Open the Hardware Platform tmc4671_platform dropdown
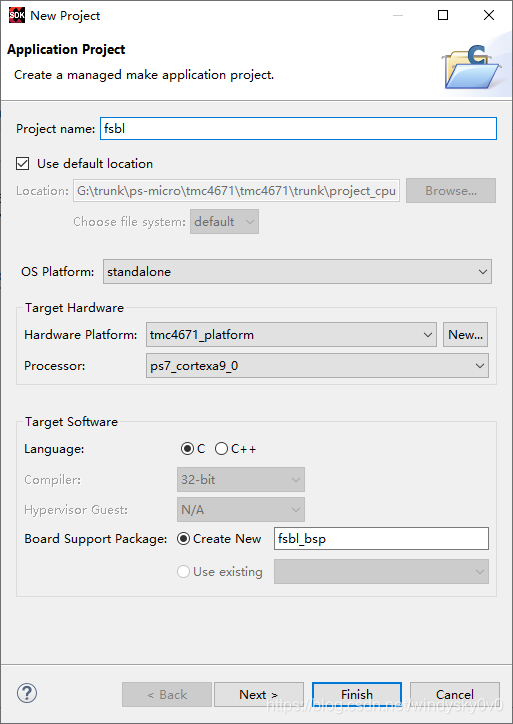The image size is (513, 724). pyautogui.click(x=291, y=335)
